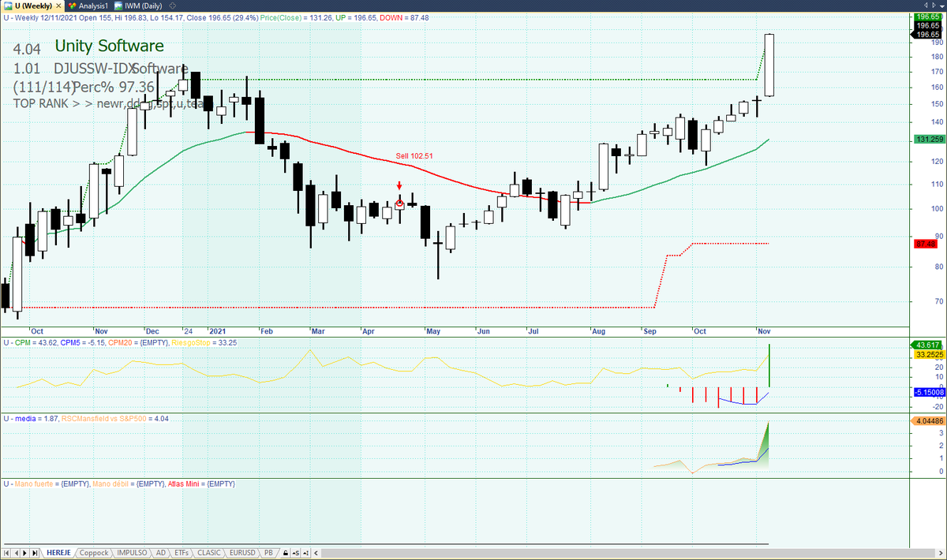Toggle the interval link I icon
The image size is (947, 560).
(306, 552)
